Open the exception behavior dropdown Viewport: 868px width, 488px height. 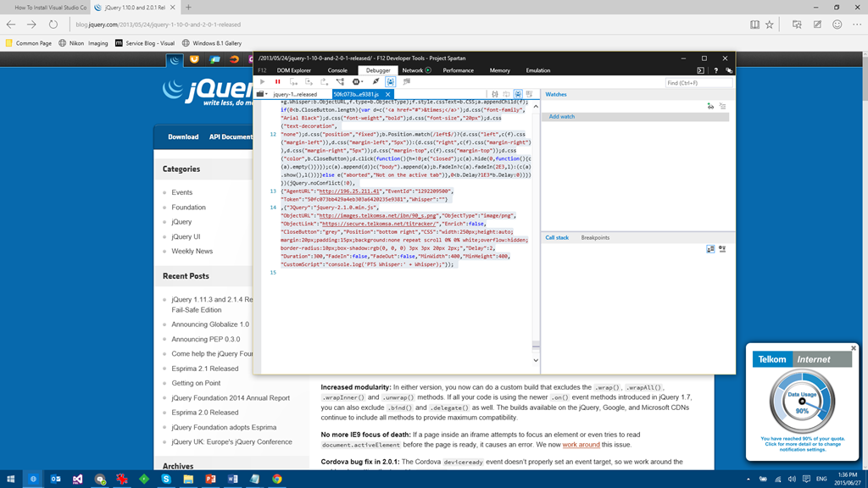coord(358,82)
